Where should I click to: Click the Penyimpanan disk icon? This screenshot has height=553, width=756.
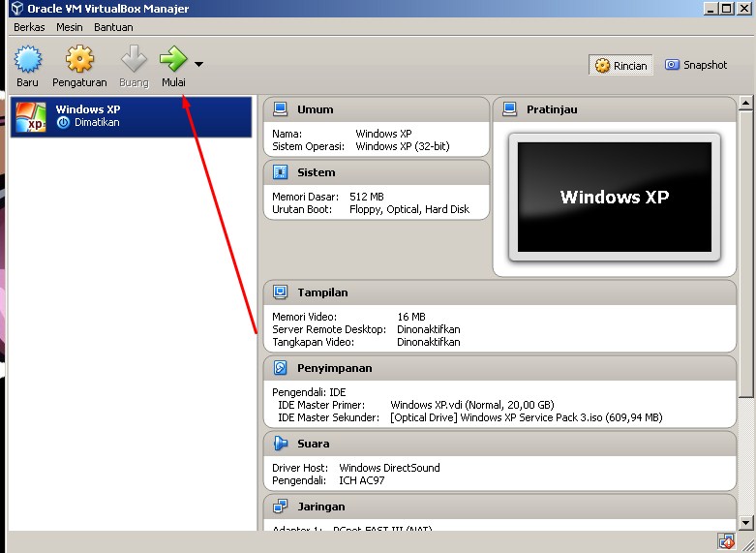[280, 368]
